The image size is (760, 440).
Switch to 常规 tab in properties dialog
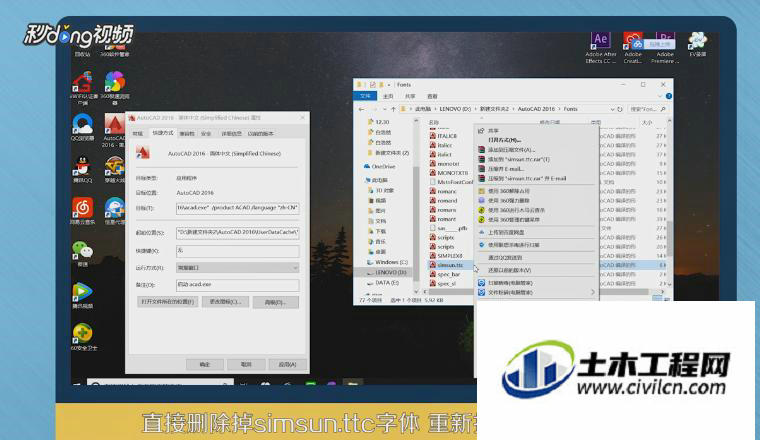138,133
